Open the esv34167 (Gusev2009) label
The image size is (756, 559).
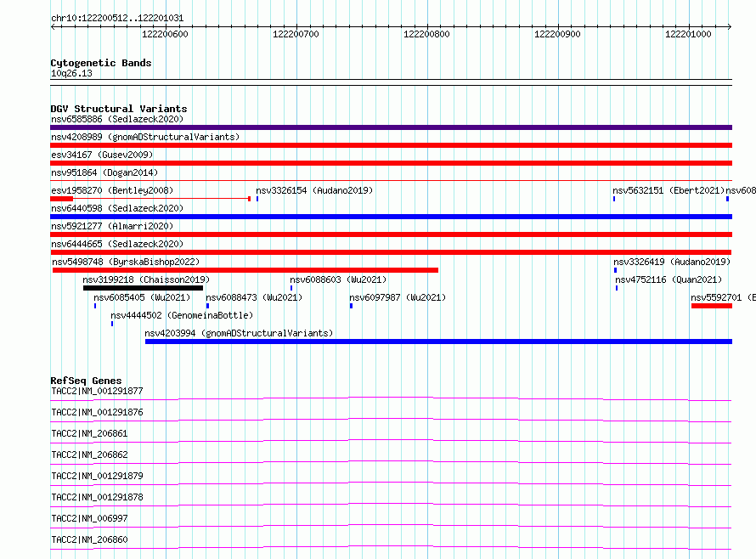[102, 155]
